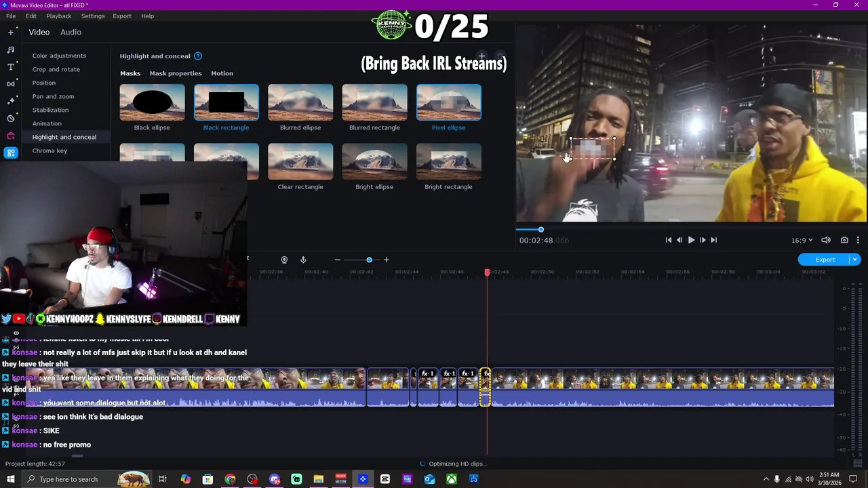868x488 pixels.
Task: Open the Playback menu
Action: click(x=58, y=16)
